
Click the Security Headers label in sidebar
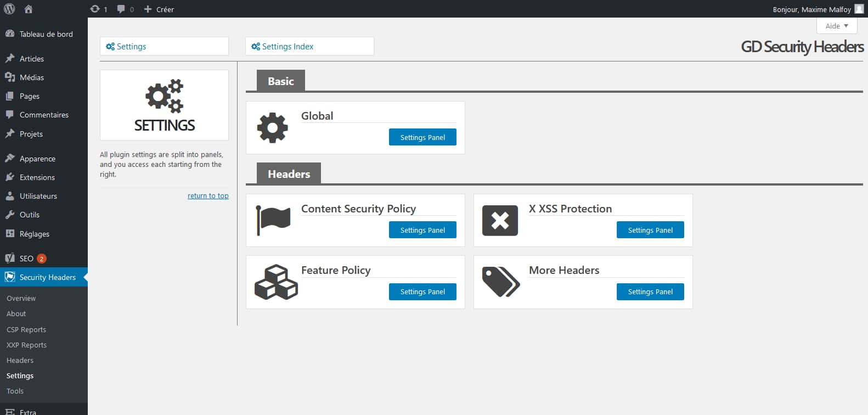pos(48,277)
